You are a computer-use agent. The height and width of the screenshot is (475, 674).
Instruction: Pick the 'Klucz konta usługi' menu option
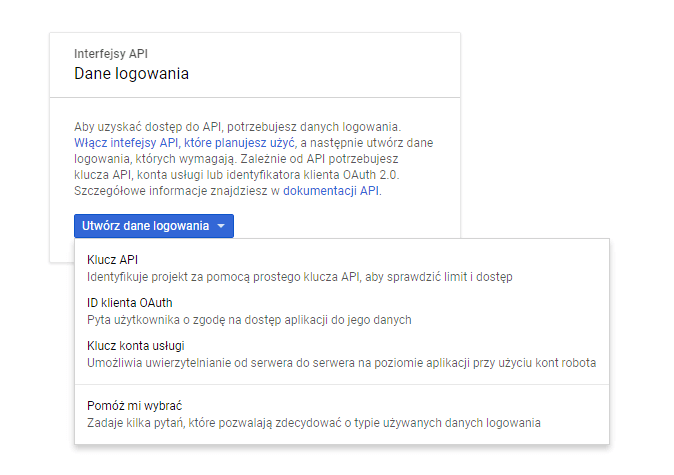(342, 354)
